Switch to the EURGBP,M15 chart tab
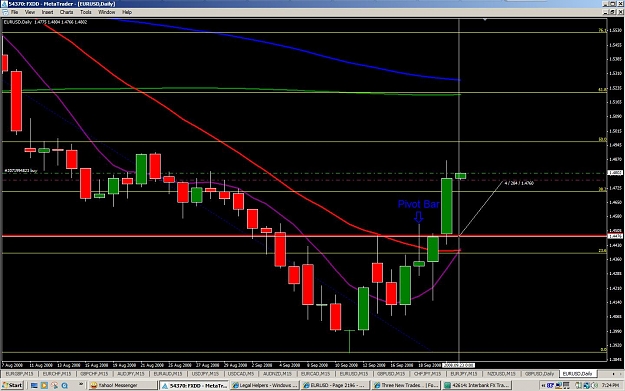625x391 pixels. 19,374
